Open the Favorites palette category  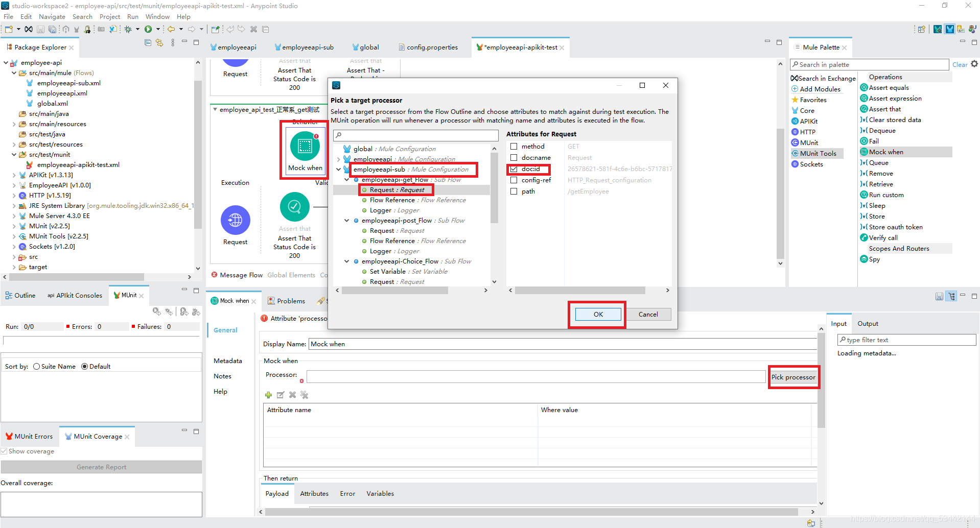812,100
